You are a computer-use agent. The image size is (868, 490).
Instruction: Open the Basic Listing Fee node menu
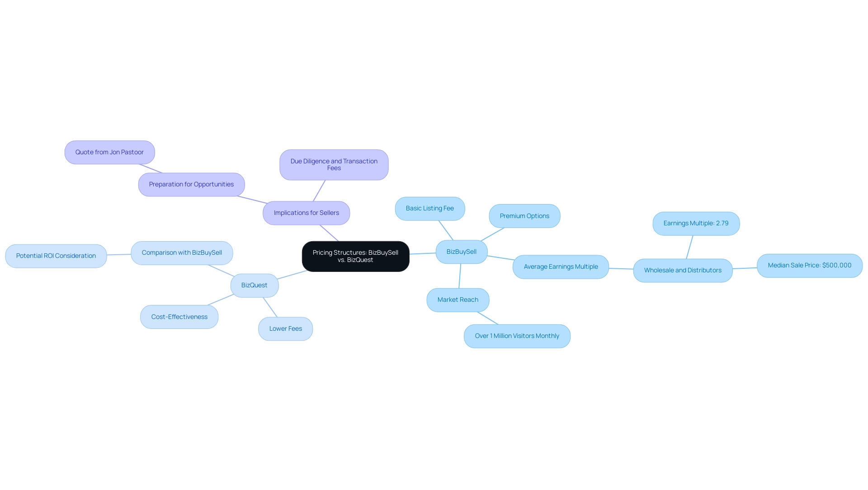tap(430, 208)
